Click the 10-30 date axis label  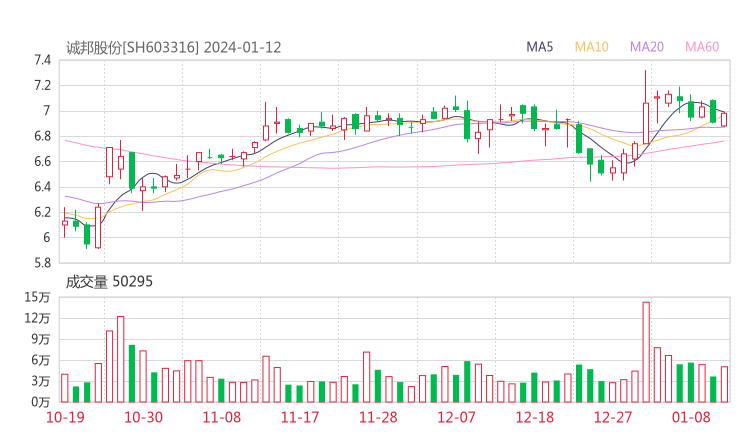point(143,417)
